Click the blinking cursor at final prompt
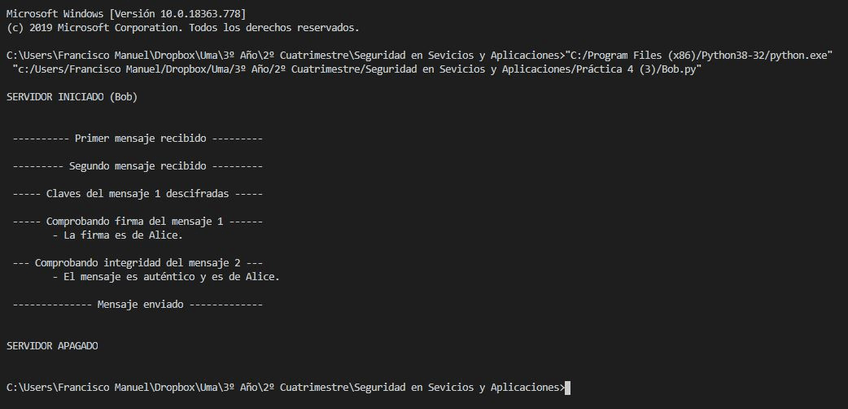Image resolution: width=848 pixels, height=409 pixels. coord(569,387)
